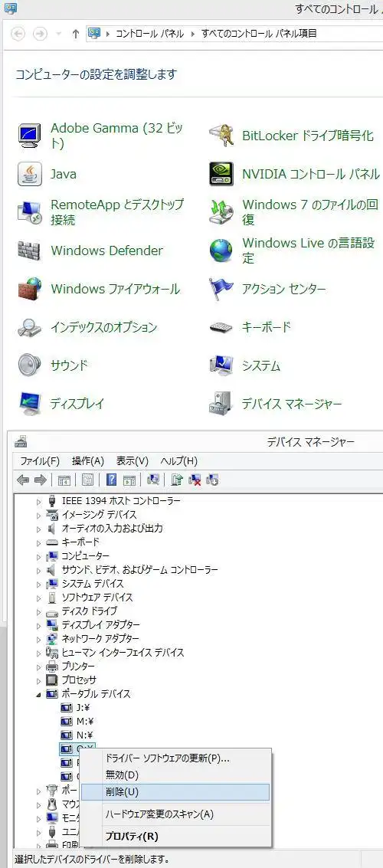
Task: Click the RemoteApp とデスクトップ接続 icon
Action: (30, 212)
